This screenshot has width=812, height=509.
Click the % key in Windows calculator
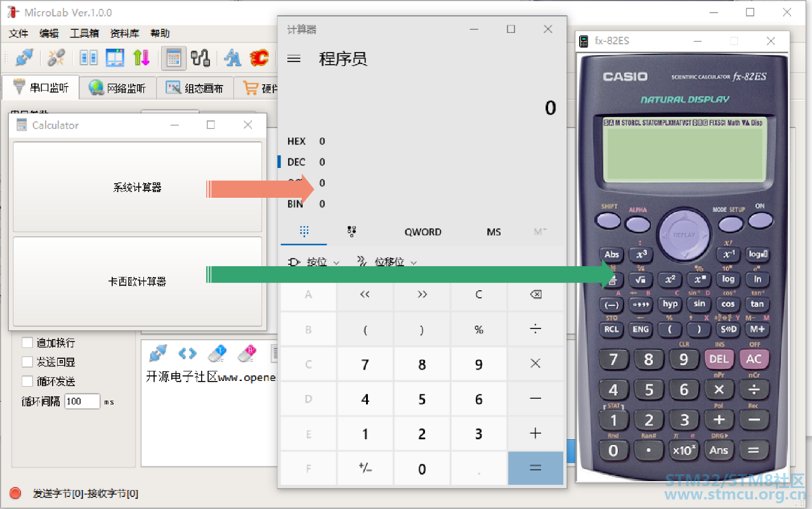[479, 329]
